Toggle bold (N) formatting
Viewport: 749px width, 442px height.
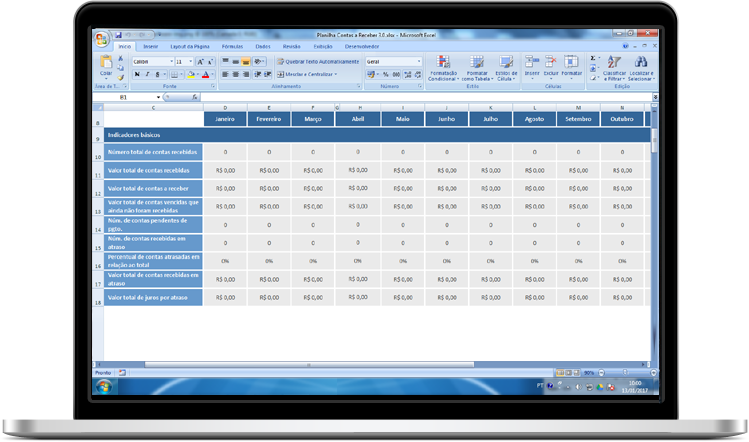point(138,75)
